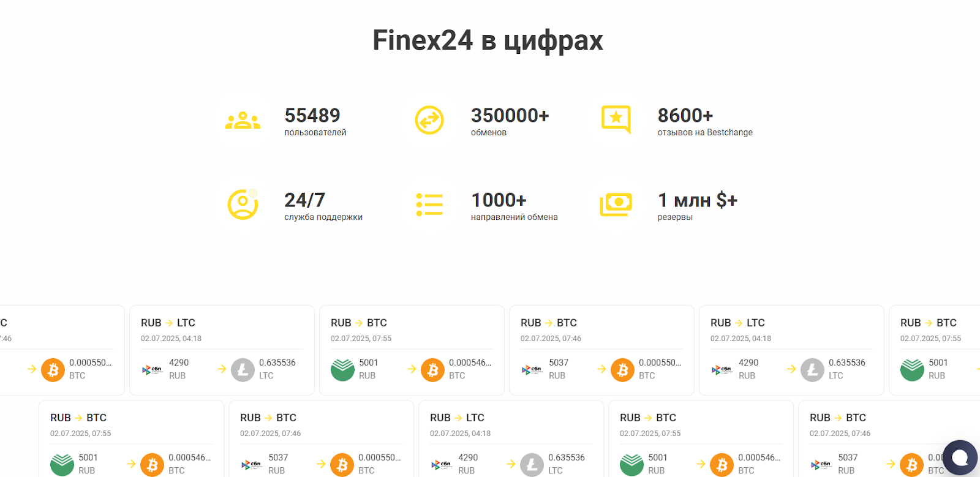Click the star review icon beside 8600+

click(617, 119)
